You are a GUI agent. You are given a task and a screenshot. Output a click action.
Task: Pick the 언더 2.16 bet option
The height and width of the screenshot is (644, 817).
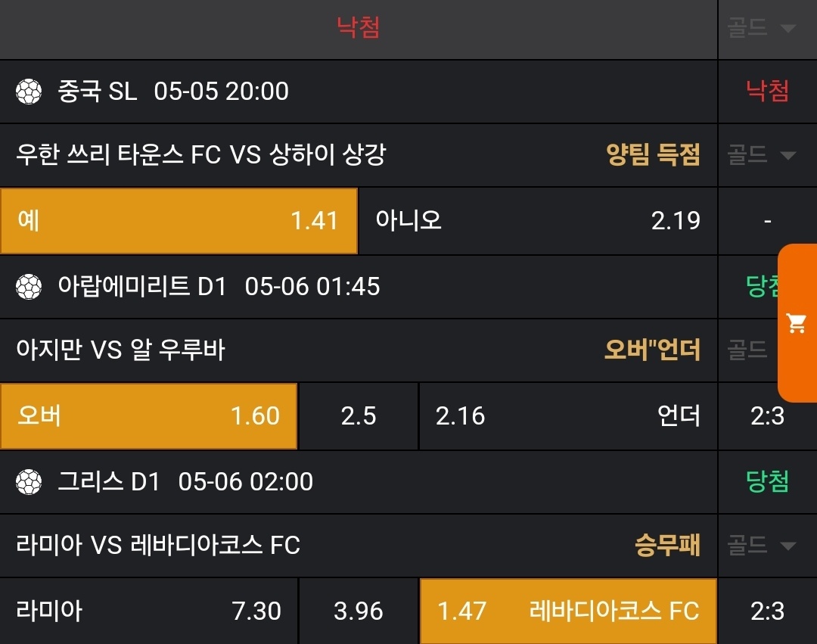click(567, 416)
